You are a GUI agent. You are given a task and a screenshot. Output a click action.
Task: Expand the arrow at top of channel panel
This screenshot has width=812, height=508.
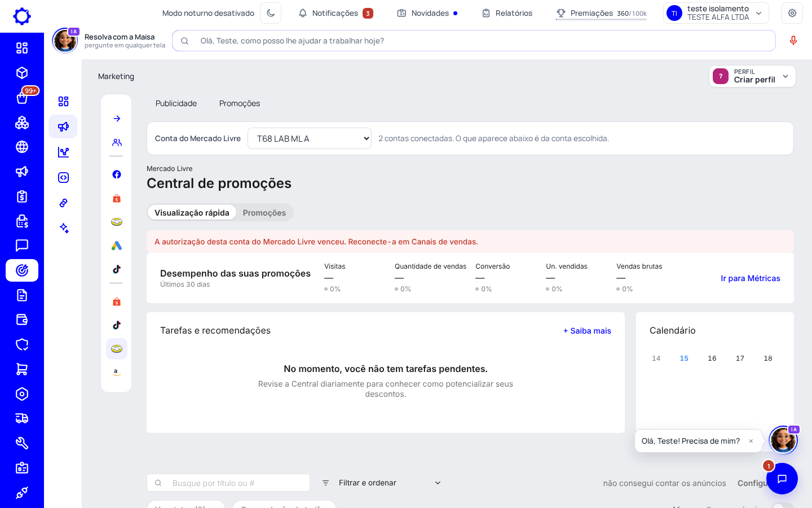pyautogui.click(x=117, y=119)
